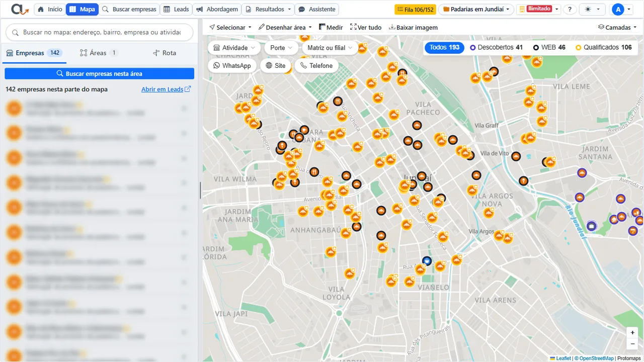Image resolution: width=644 pixels, height=362 pixels.
Task: Select the blue marker near Vianelo
Action: (427, 260)
